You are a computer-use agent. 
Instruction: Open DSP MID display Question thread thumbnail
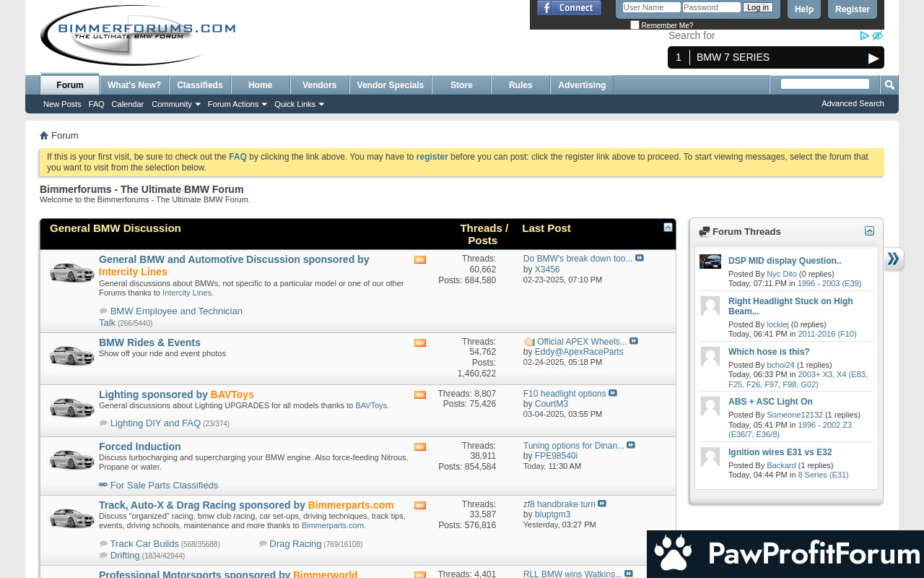(x=710, y=262)
